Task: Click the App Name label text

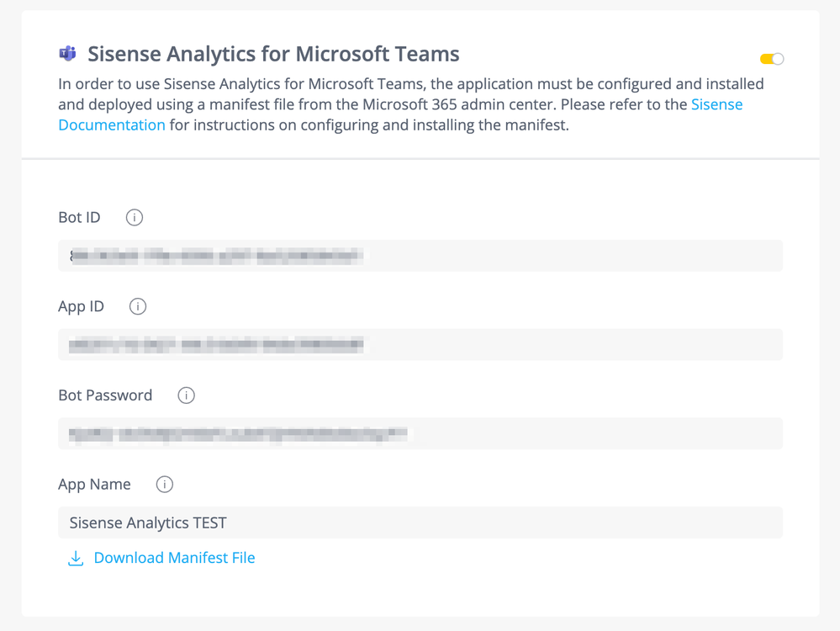Action: 94,485
